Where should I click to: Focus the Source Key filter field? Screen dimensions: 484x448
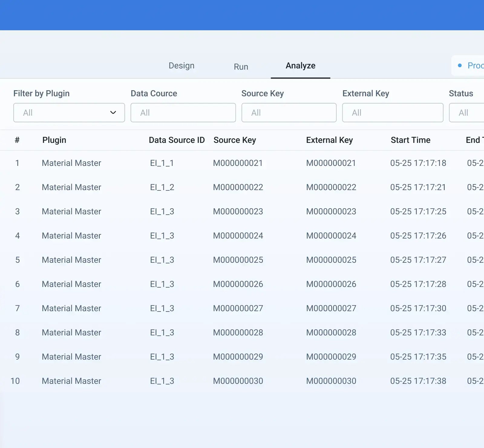tap(289, 113)
